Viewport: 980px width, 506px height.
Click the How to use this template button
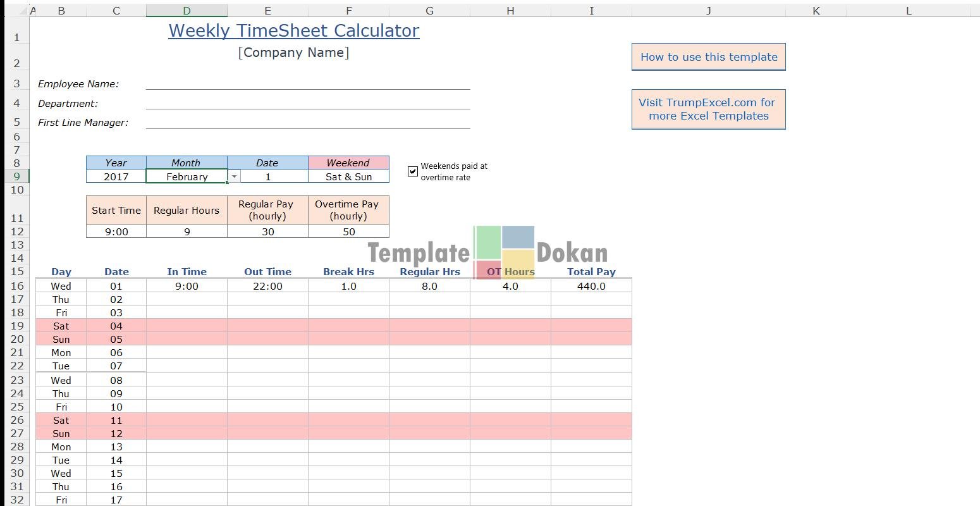708,57
